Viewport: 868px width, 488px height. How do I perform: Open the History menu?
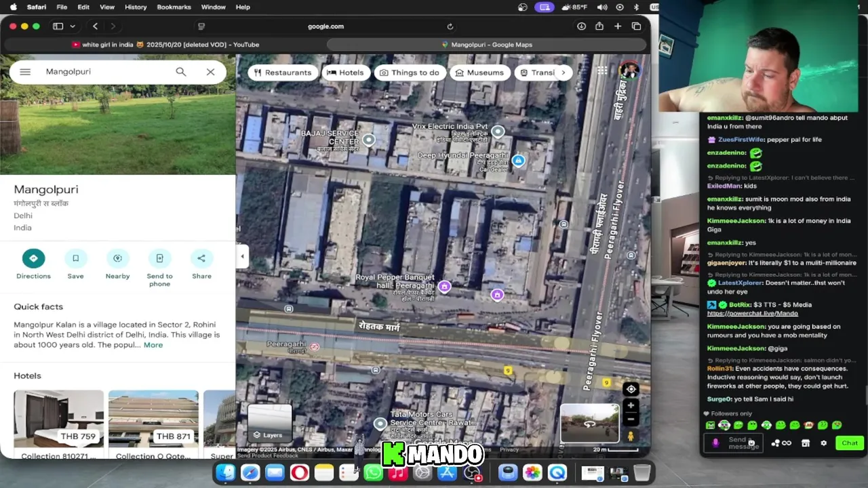tap(136, 7)
